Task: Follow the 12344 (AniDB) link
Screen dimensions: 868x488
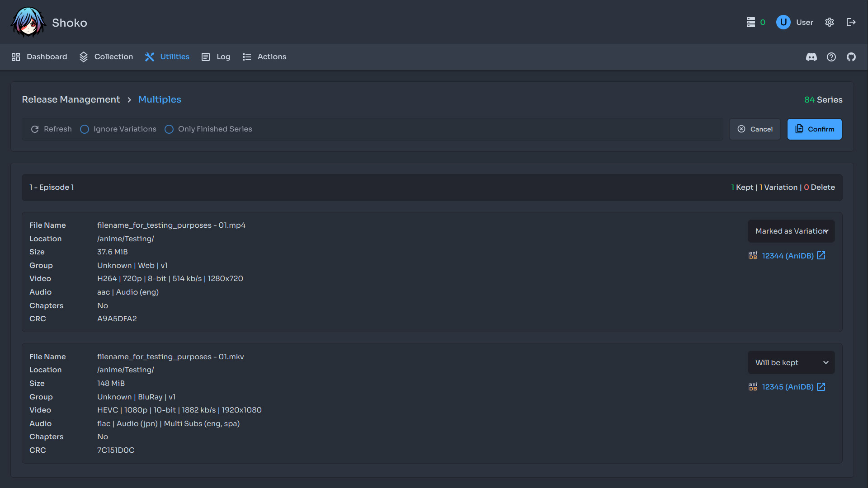Action: click(788, 255)
